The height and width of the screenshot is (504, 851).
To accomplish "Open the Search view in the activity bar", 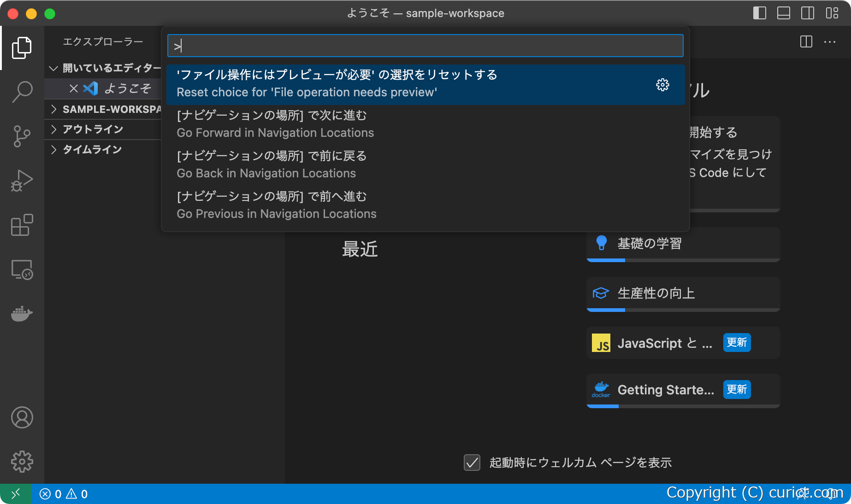I will (22, 92).
